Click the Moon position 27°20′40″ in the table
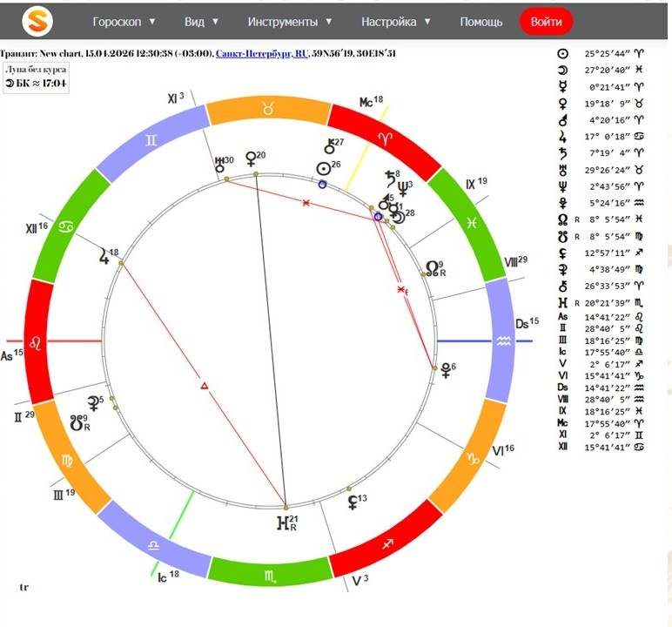672x627 pixels. [x=607, y=70]
